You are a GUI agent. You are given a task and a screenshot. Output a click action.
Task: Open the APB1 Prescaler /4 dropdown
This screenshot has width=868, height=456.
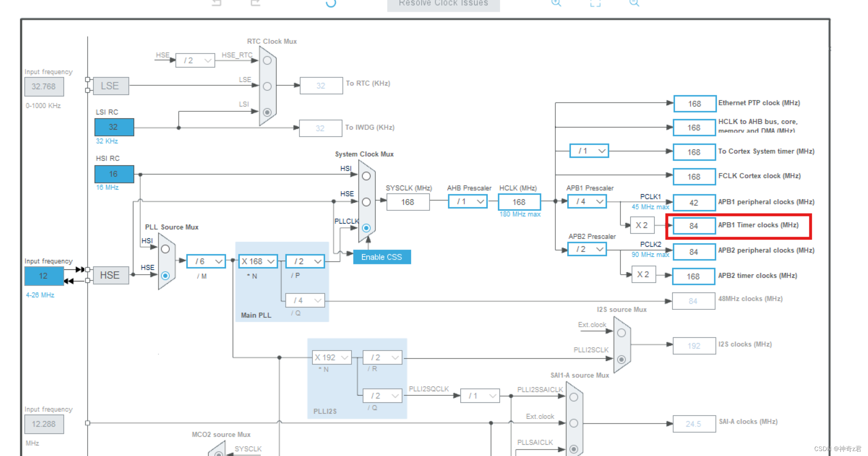coord(587,202)
